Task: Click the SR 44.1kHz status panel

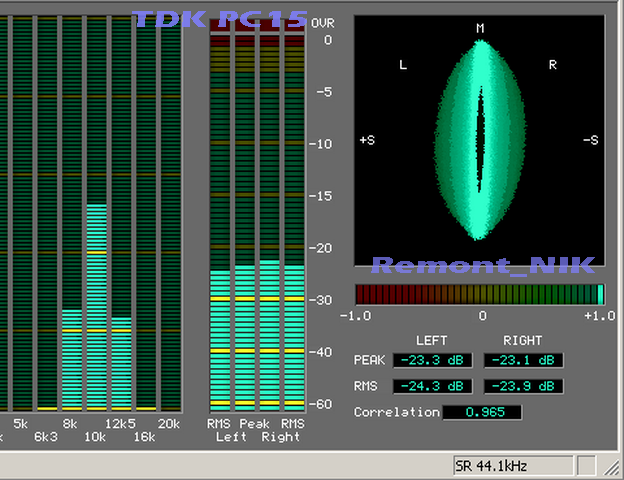Action: click(x=512, y=466)
